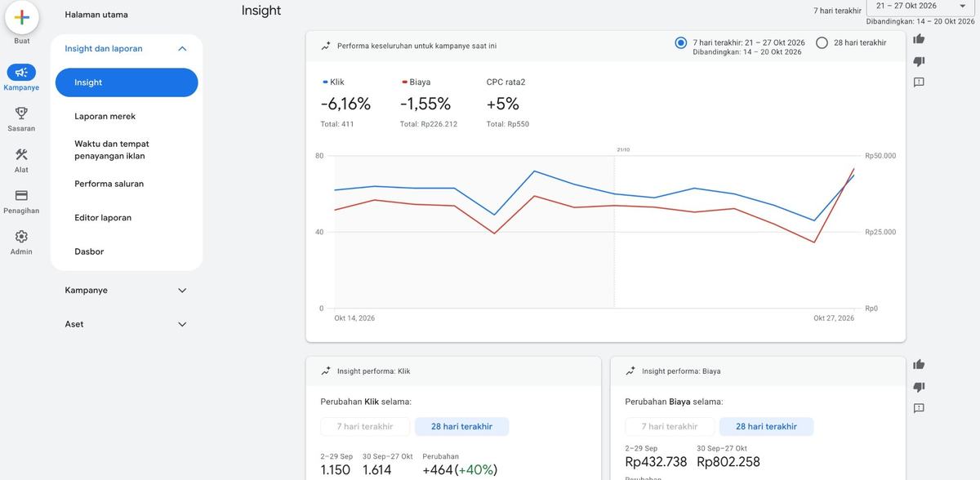980x480 pixels.
Task: Open Editor laporan
Action: pos(103,218)
